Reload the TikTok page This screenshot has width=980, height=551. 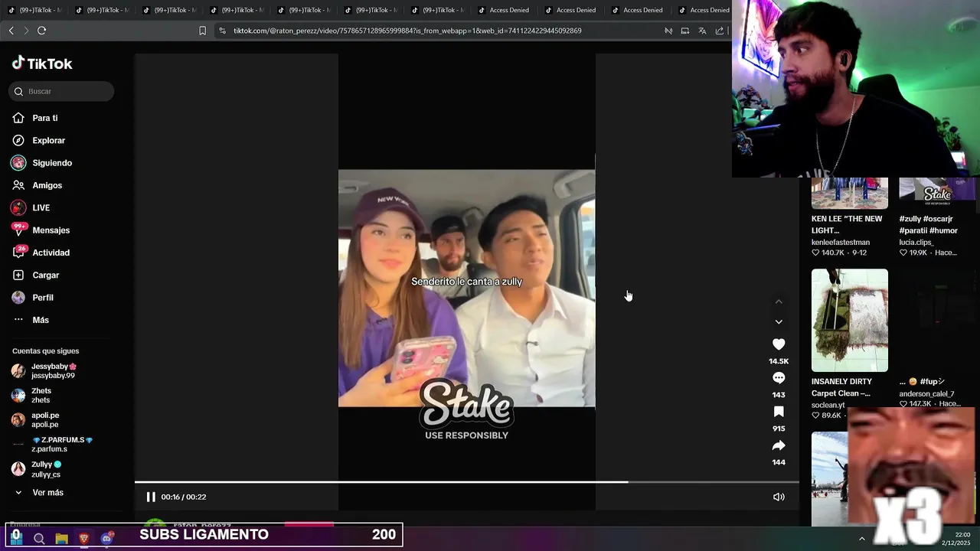[x=41, y=31]
